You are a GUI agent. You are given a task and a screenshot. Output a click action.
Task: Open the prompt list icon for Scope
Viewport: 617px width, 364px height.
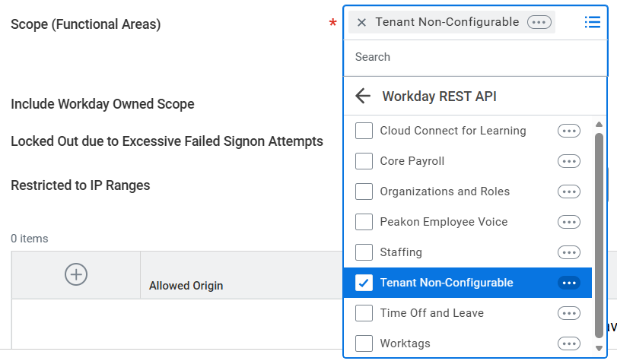click(593, 22)
